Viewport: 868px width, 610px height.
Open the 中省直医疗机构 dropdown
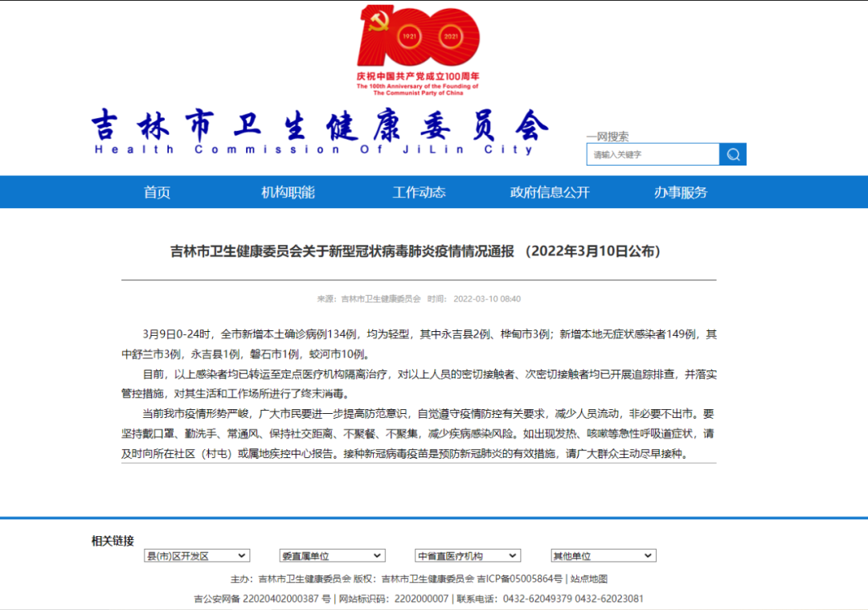tap(467, 555)
